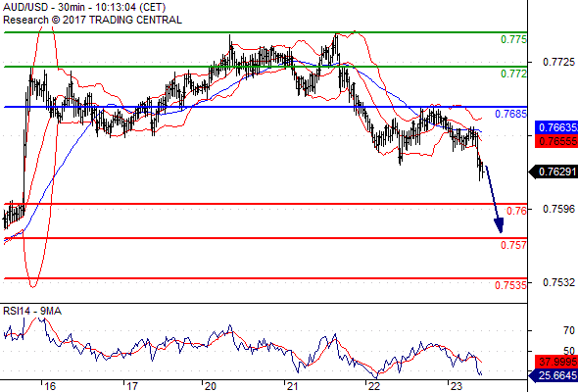Click the 0.7596 price axis value
The width and height of the screenshot is (578, 392).
pos(558,209)
